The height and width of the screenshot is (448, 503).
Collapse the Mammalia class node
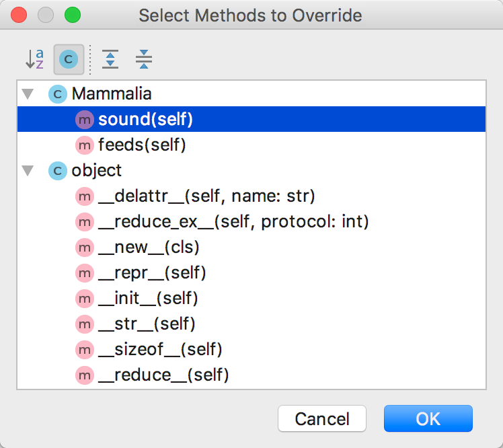(28, 94)
